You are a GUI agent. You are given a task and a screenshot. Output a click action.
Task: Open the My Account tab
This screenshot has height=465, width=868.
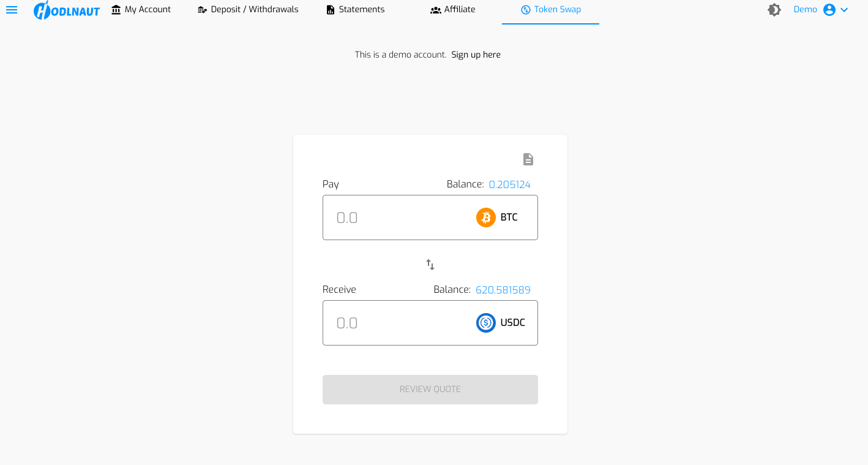(141, 10)
